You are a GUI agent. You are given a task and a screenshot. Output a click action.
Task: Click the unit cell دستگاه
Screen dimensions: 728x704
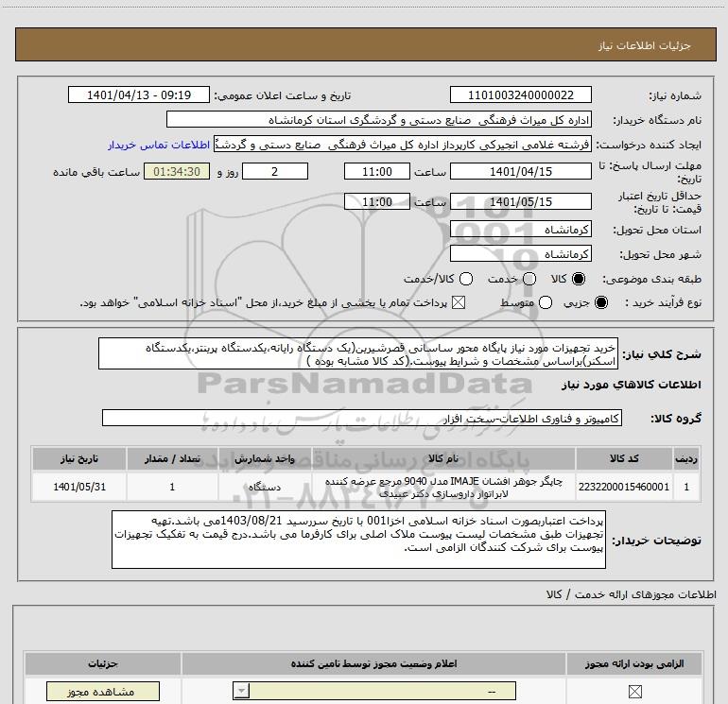coord(264,487)
